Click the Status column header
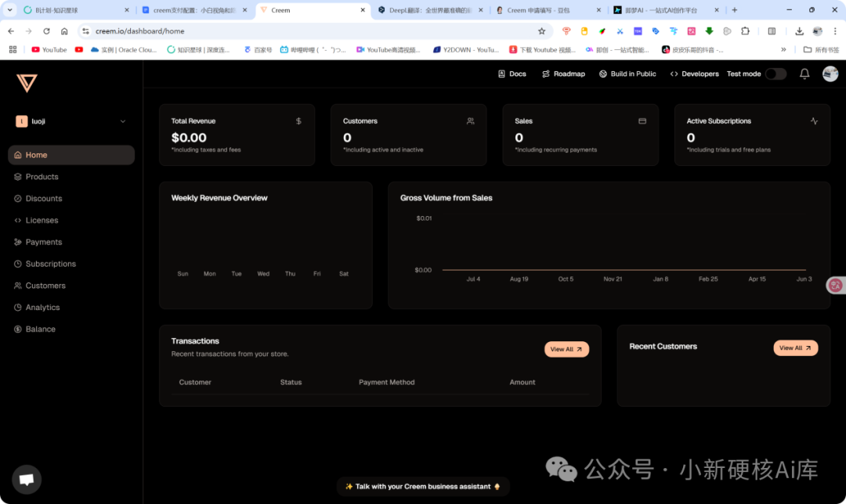The width and height of the screenshot is (846, 504). [x=291, y=382]
